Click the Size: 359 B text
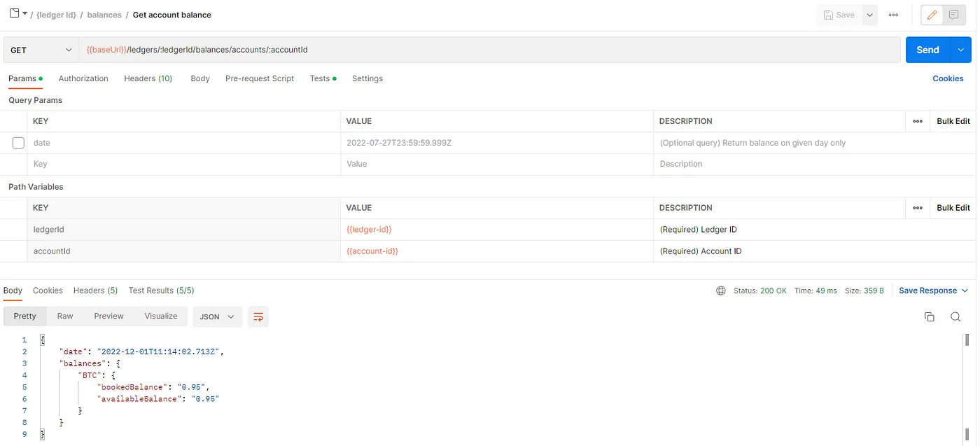This screenshot has width=980, height=446. 864,291
